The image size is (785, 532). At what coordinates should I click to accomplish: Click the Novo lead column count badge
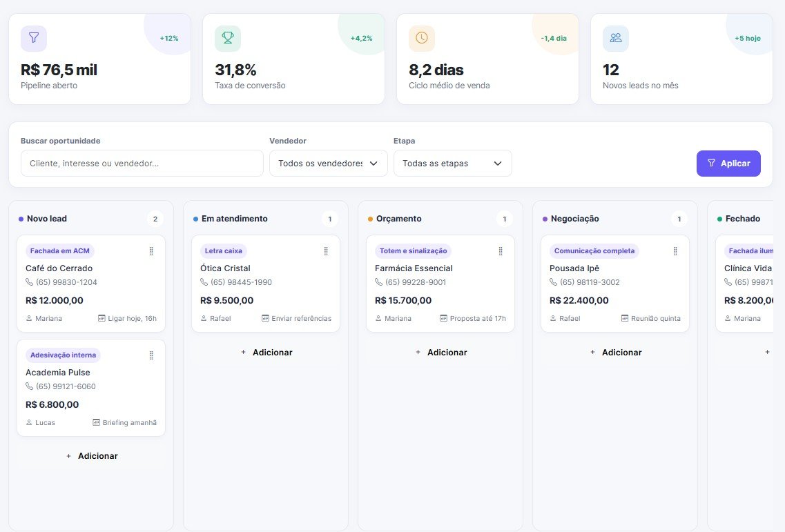point(155,219)
